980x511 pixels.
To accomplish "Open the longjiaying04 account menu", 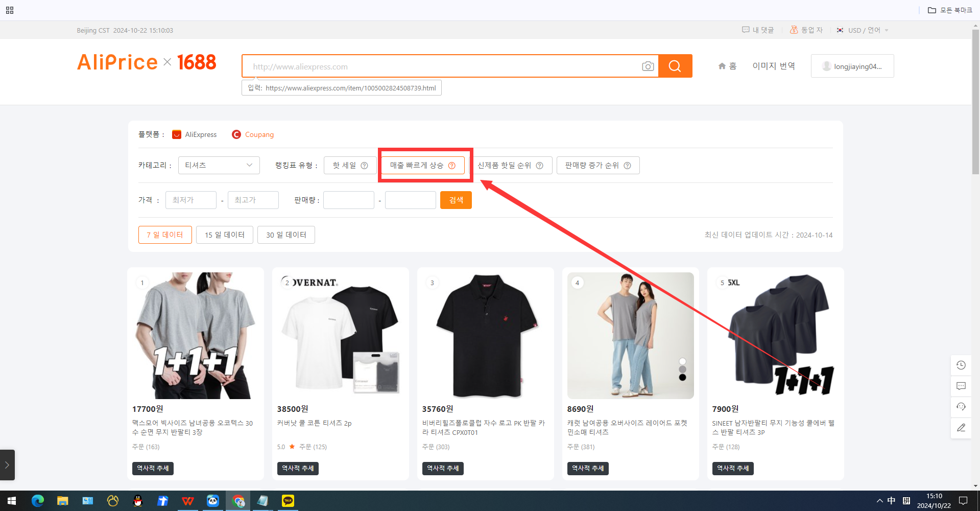I will click(852, 66).
